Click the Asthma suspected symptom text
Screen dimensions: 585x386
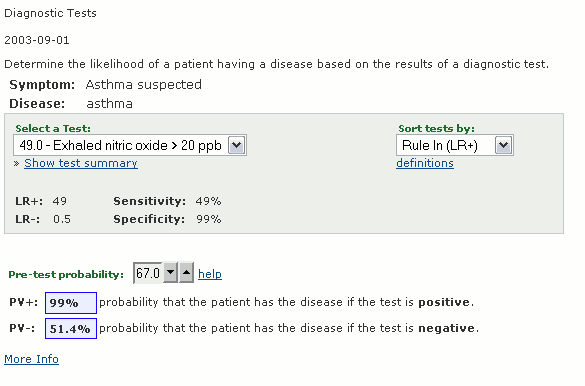tap(144, 85)
